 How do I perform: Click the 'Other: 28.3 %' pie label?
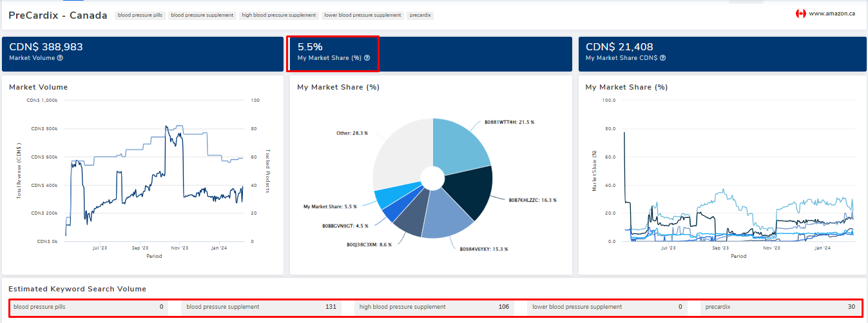tap(352, 133)
